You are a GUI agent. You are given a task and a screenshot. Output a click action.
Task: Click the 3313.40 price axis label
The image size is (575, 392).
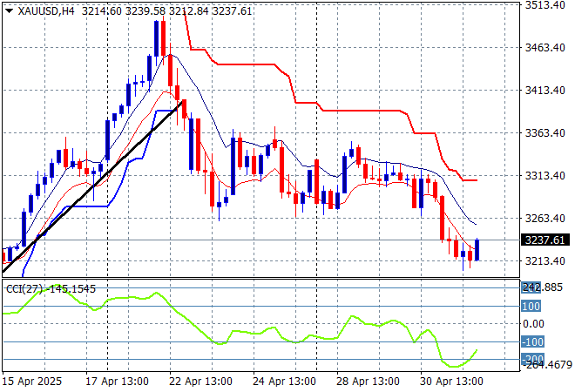pos(545,176)
